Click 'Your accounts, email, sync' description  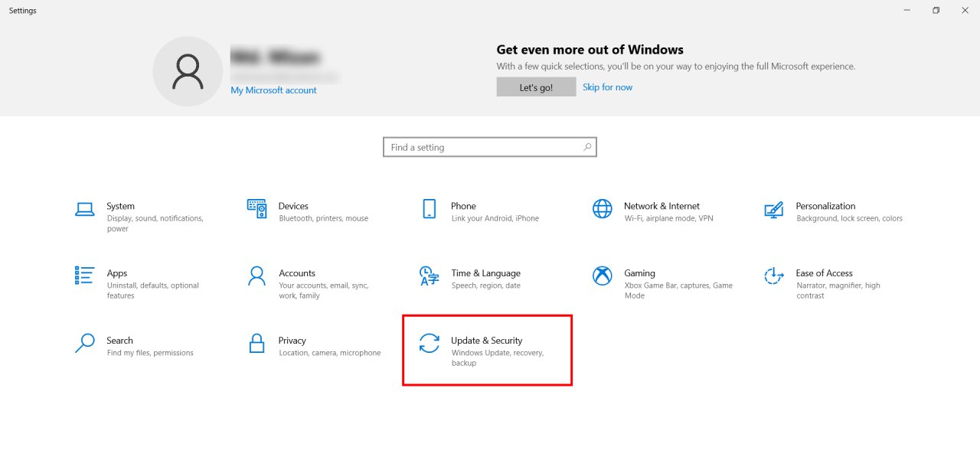pyautogui.click(x=324, y=291)
